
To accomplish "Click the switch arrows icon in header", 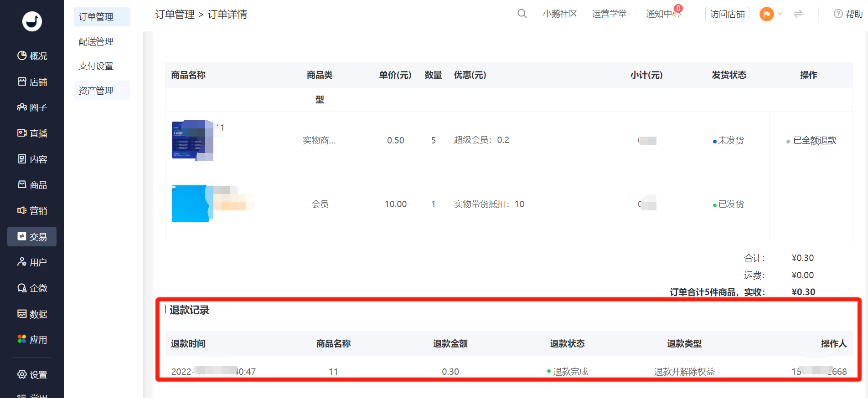I will tap(798, 14).
